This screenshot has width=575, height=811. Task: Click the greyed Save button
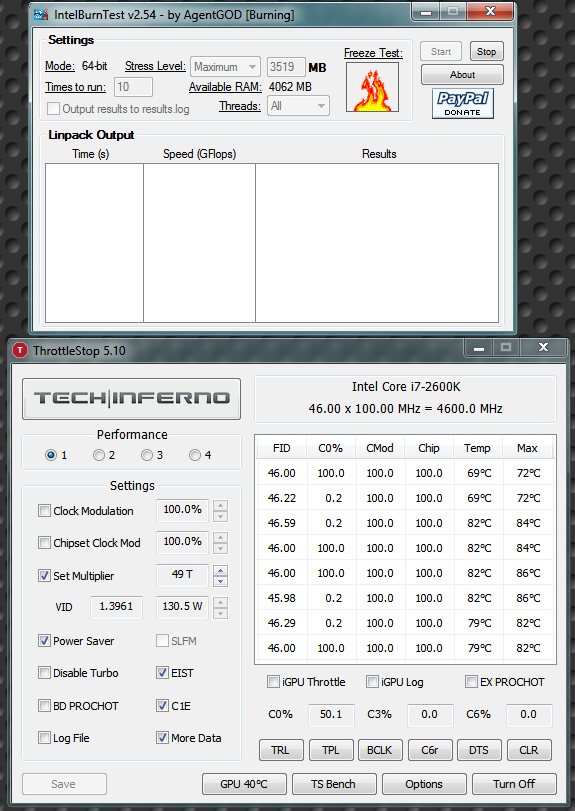64,784
